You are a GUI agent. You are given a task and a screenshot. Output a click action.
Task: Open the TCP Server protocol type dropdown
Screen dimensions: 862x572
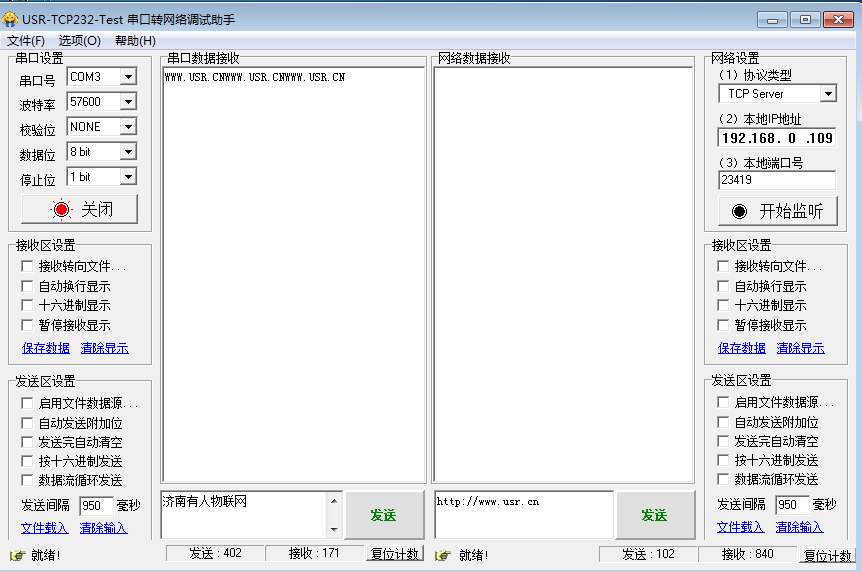point(827,94)
